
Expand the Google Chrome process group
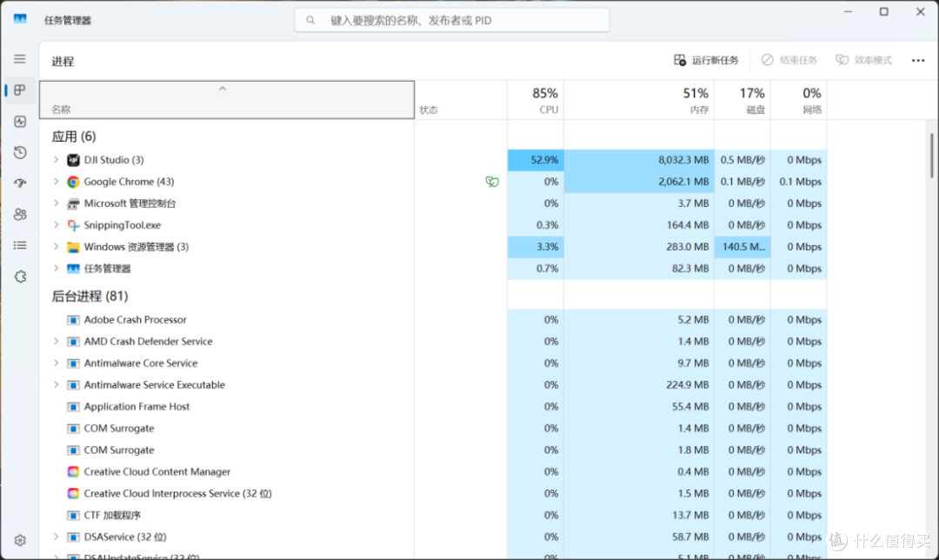pos(56,182)
